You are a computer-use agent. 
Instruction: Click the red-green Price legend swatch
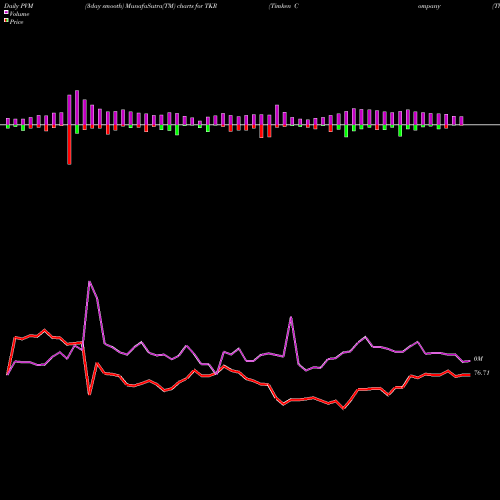(6, 21)
